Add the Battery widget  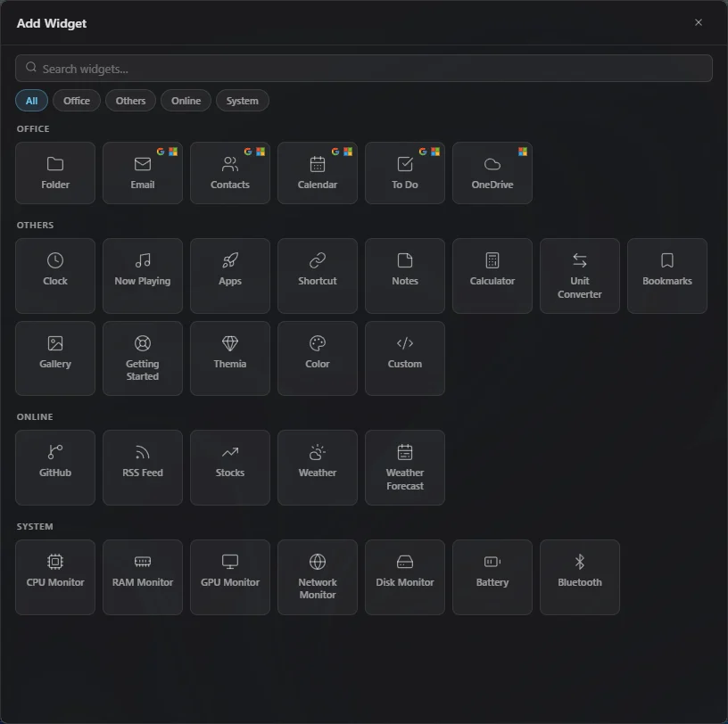pos(492,577)
